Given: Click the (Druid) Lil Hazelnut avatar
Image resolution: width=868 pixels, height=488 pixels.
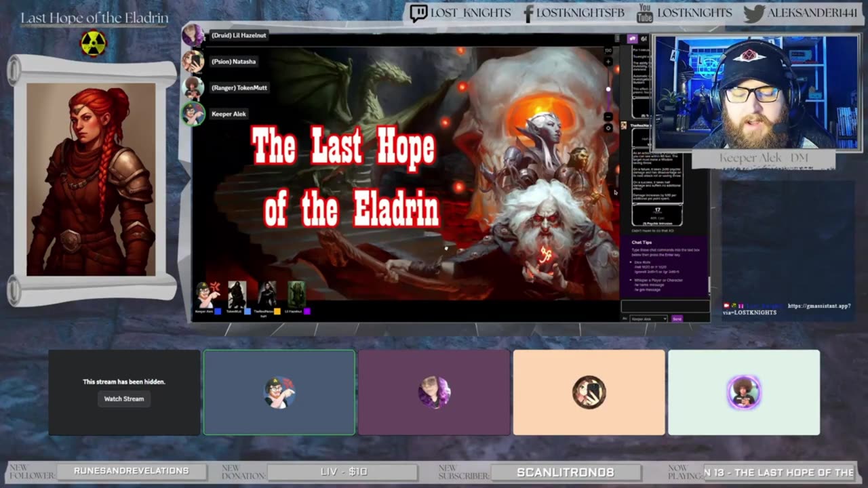Looking at the screenshot, I should pyautogui.click(x=193, y=35).
